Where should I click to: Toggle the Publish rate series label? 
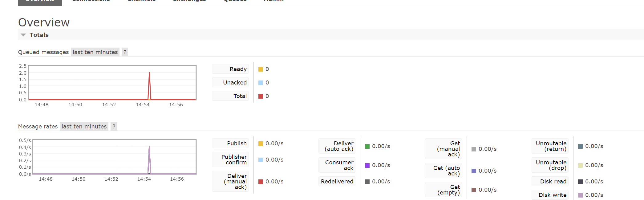(x=230, y=143)
